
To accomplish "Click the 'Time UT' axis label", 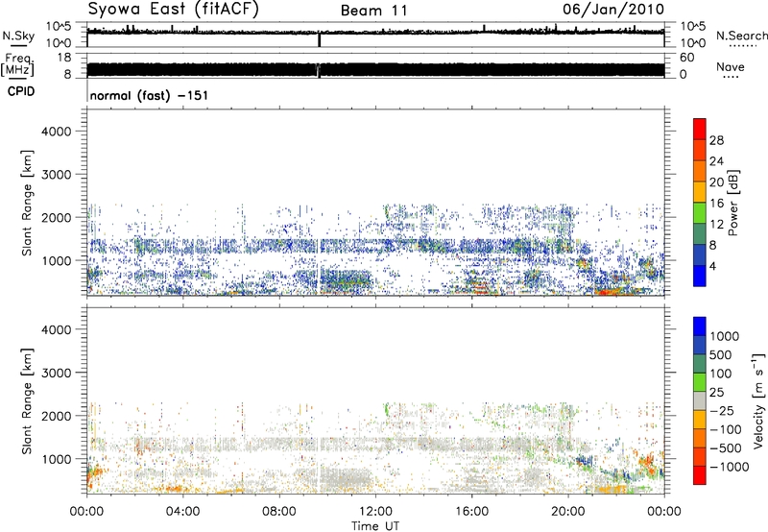I will tap(375, 526).
